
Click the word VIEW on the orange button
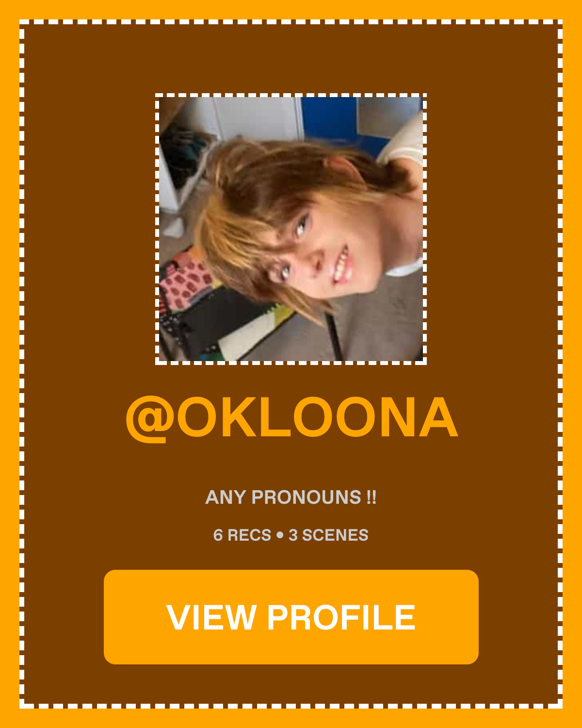pos(211,617)
